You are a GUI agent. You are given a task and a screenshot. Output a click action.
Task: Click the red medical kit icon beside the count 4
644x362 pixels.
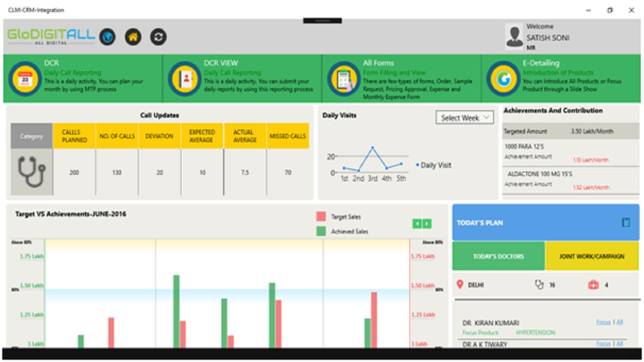click(593, 285)
